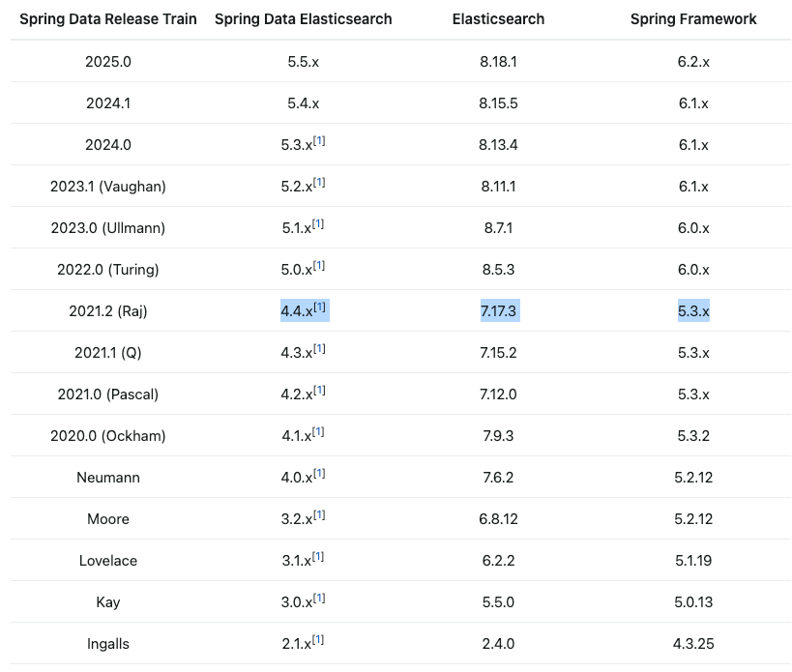Click the 2025.0 release train cell
The height and width of the screenshot is (672, 792).
(108, 62)
